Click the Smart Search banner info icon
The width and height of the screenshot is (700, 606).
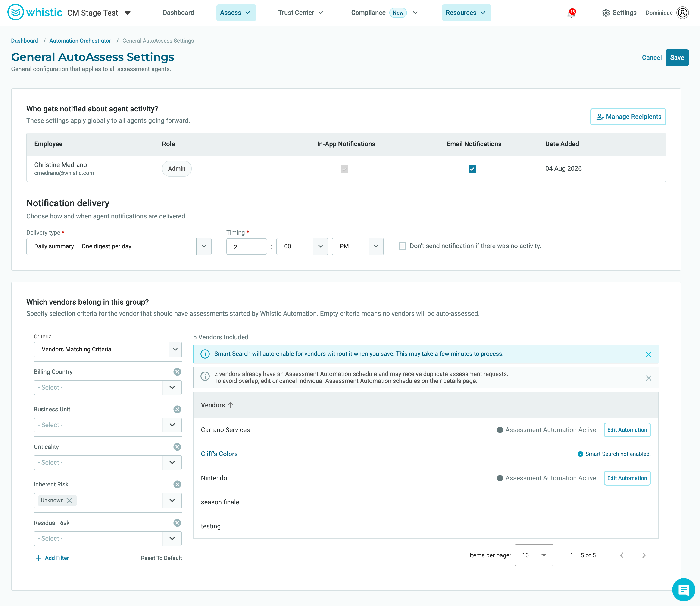point(205,354)
